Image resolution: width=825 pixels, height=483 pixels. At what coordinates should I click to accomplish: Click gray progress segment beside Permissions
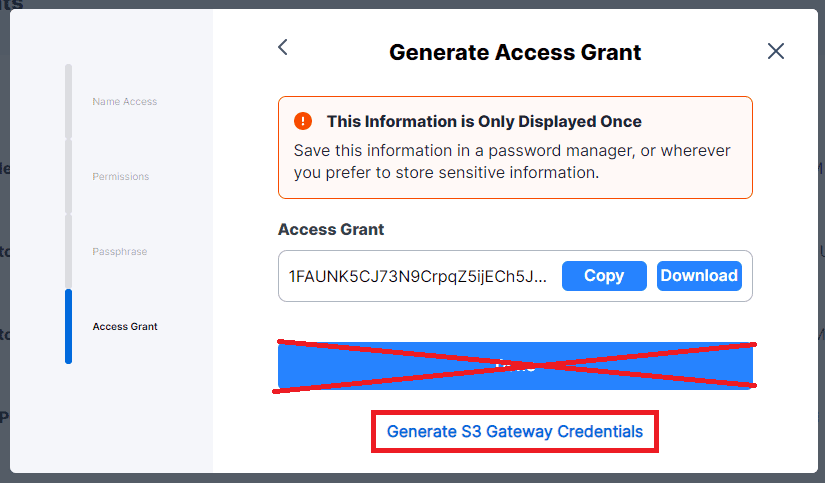[68, 176]
